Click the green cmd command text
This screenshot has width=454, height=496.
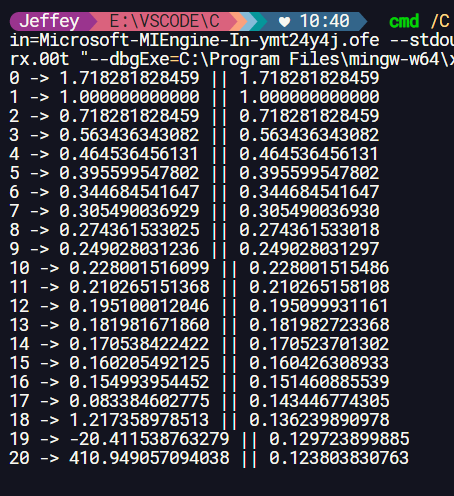click(404, 22)
